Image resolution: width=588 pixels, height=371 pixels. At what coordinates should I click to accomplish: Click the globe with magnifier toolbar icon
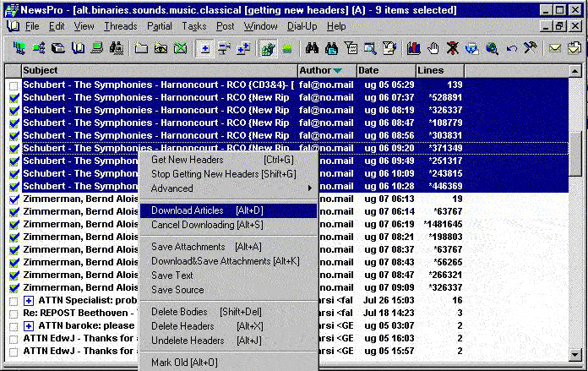pos(492,48)
